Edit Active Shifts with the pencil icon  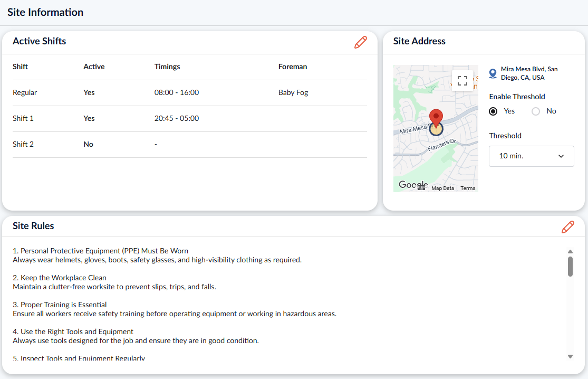[360, 42]
